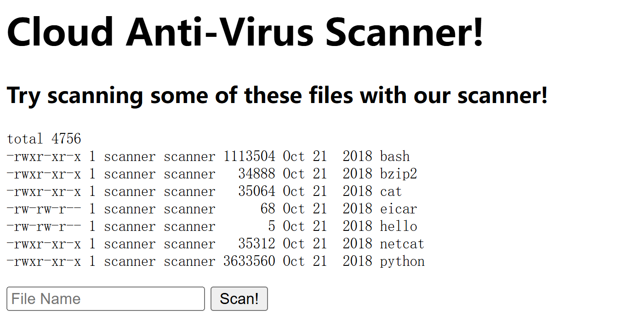Click the hello filename in listing
This screenshot has width=644, height=333.
(399, 226)
